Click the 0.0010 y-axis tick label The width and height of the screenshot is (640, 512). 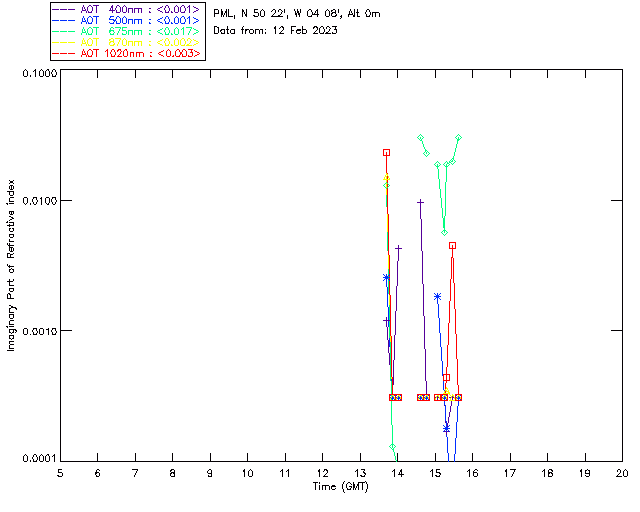[x=39, y=331]
